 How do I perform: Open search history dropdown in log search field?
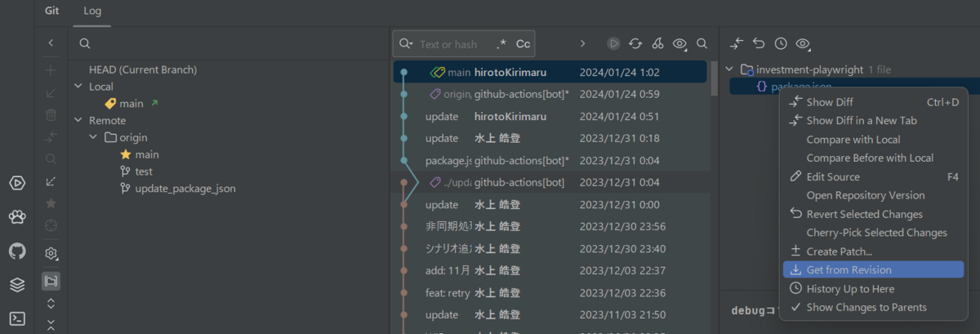406,44
